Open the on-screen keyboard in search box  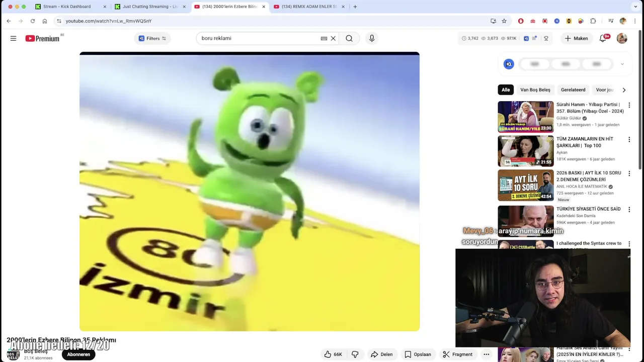(x=324, y=38)
